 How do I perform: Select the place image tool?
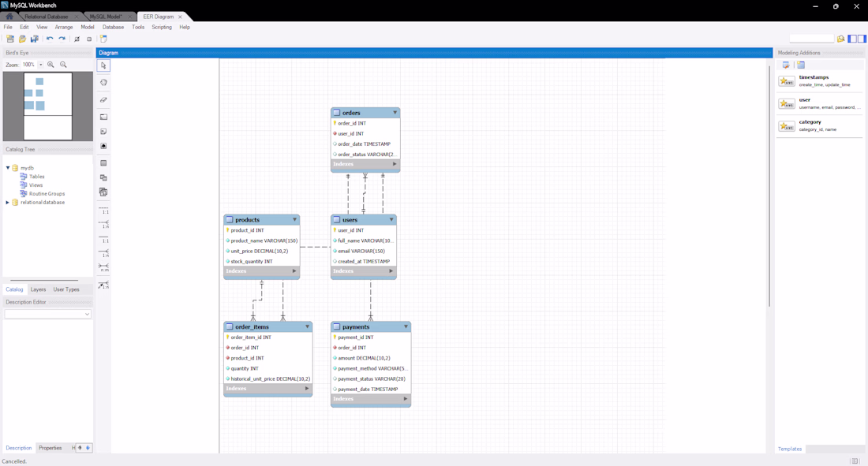(x=103, y=146)
